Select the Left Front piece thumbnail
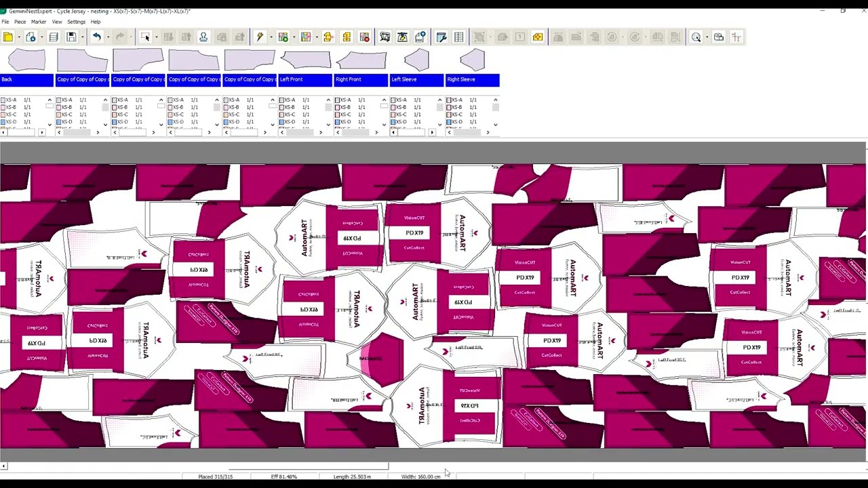 305,60
